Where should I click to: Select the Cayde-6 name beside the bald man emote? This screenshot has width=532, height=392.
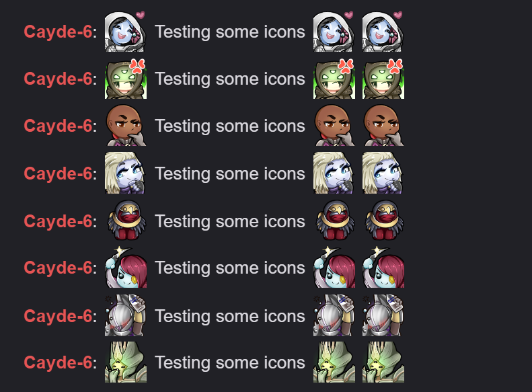(58, 126)
